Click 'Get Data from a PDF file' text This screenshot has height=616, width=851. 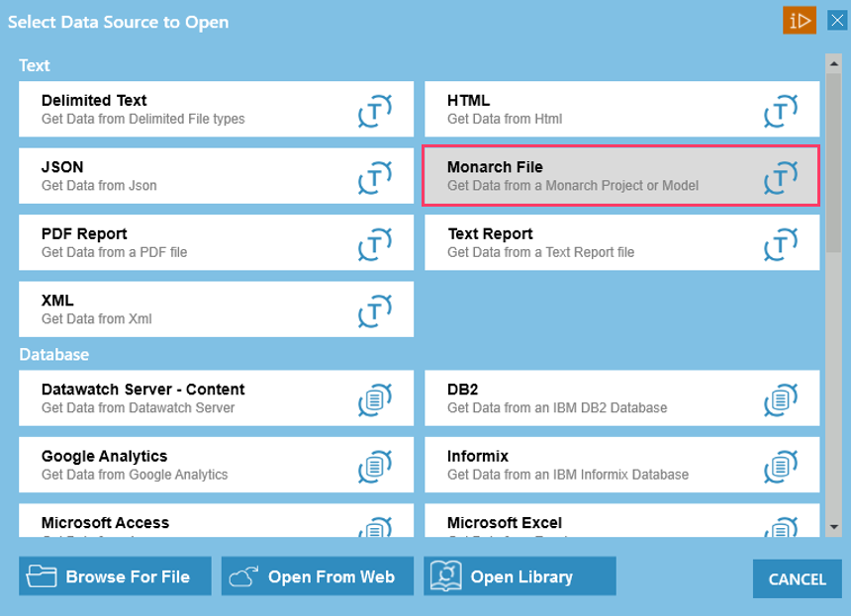(115, 252)
